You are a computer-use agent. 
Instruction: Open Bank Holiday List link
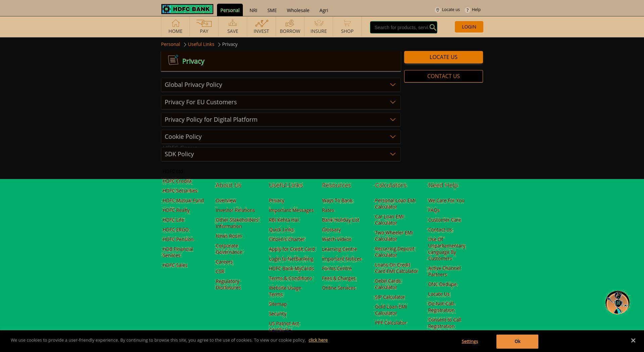tap(340, 220)
